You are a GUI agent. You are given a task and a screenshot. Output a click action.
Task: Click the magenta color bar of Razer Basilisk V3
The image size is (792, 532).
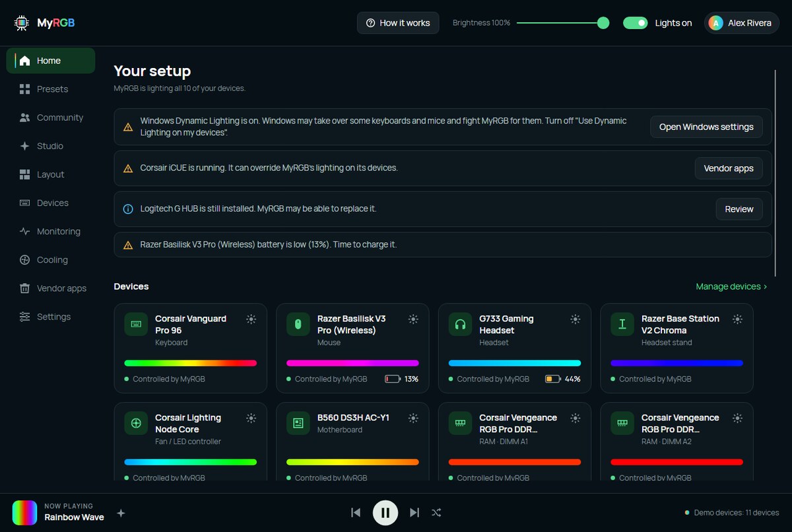coord(352,363)
